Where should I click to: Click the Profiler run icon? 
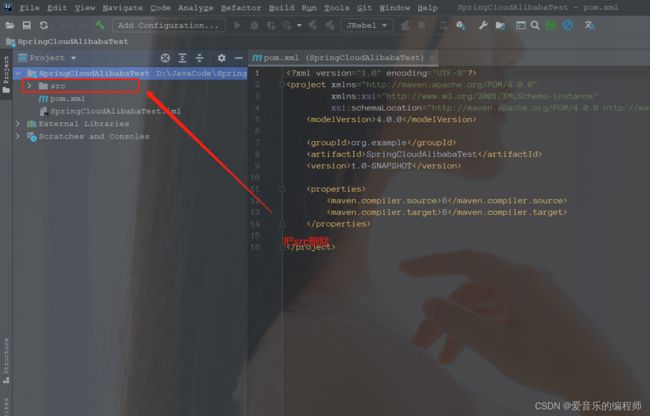tap(287, 25)
